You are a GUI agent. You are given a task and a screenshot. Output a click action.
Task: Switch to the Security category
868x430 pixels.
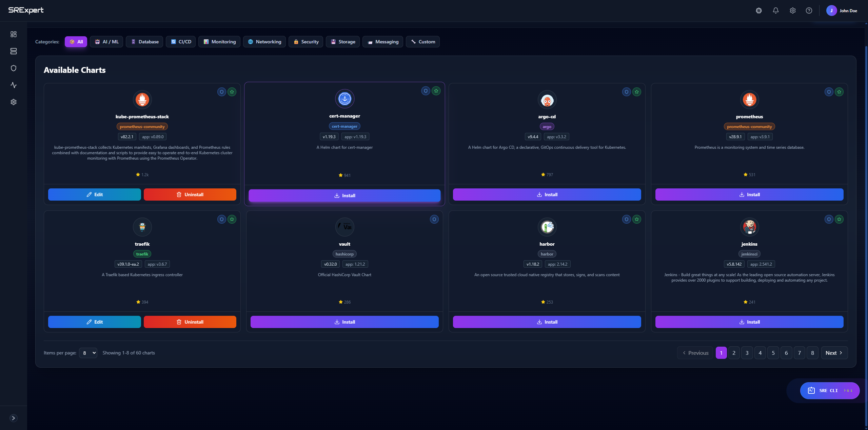point(305,42)
